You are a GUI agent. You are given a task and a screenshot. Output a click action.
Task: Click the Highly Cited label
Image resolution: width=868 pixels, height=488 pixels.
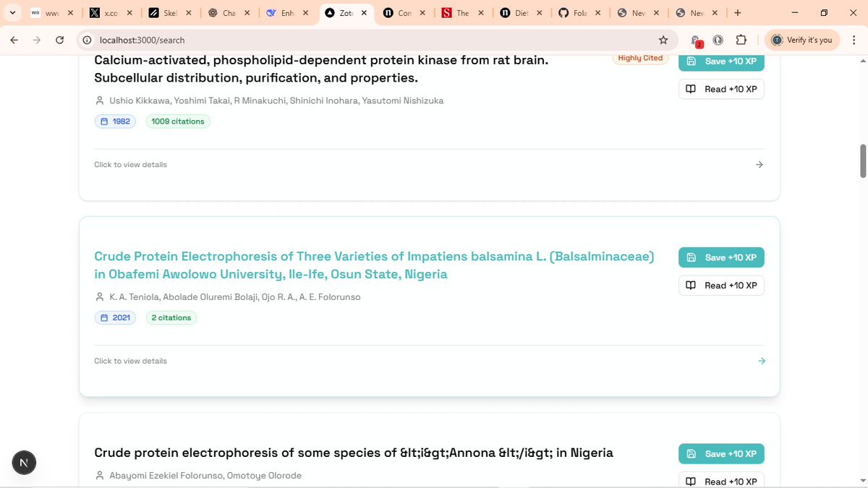point(639,58)
